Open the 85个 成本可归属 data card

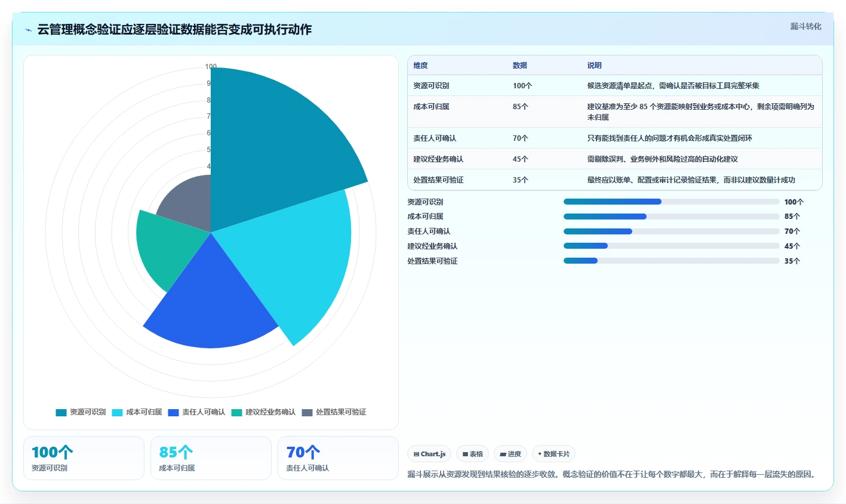[211, 458]
